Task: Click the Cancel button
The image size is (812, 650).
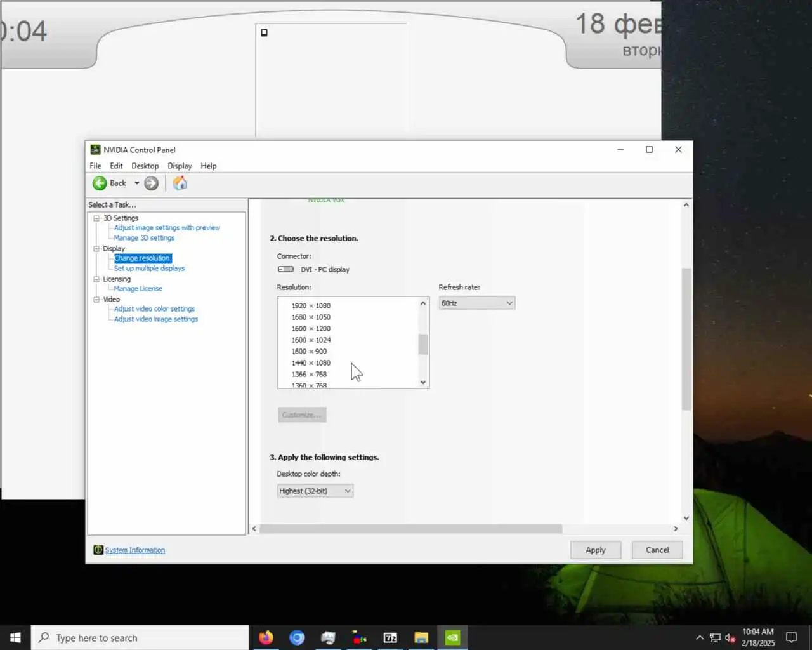Action: (657, 550)
